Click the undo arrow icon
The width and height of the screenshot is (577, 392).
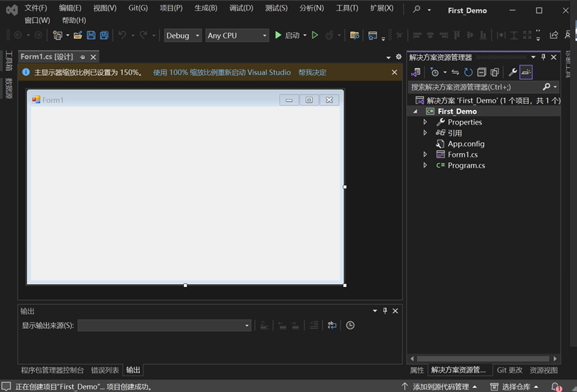tap(122, 36)
